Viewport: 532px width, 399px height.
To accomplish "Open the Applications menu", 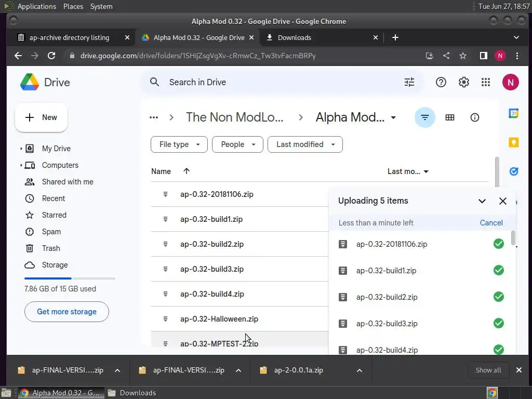I will (x=37, y=6).
